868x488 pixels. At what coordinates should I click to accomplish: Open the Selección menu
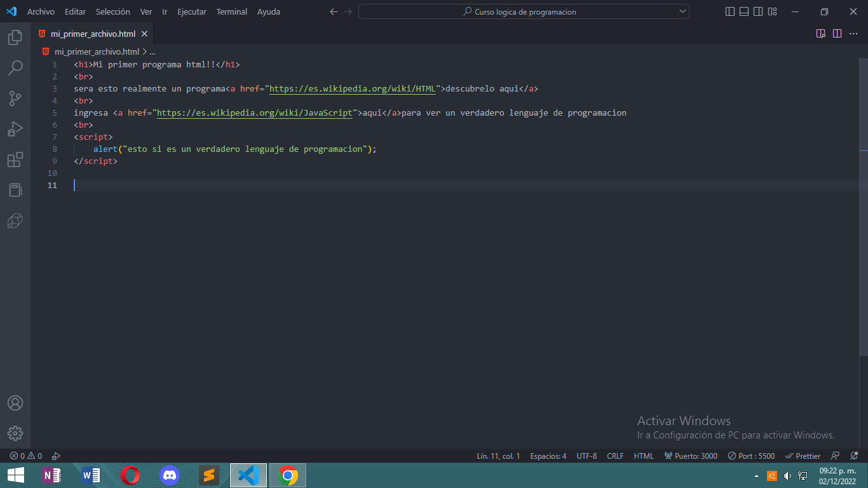point(113,11)
